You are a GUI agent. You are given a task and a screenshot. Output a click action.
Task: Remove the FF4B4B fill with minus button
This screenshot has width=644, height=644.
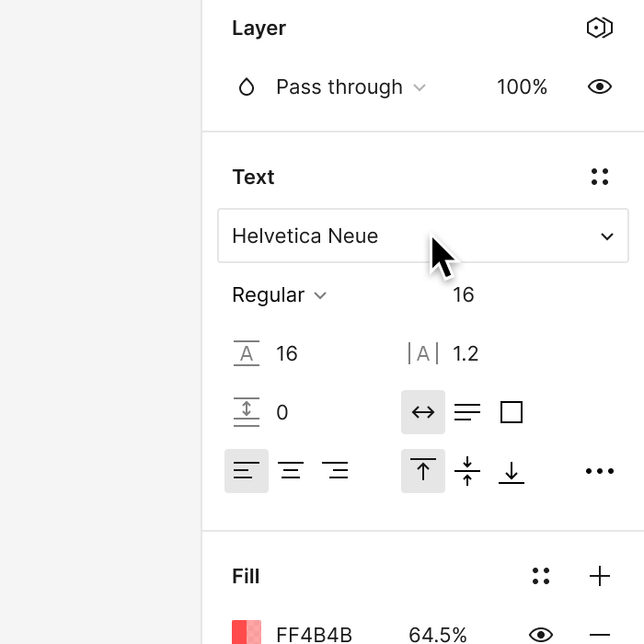point(600,635)
